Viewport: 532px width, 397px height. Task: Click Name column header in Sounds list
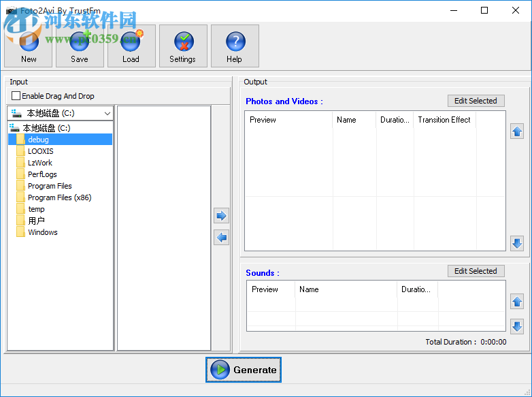point(346,289)
